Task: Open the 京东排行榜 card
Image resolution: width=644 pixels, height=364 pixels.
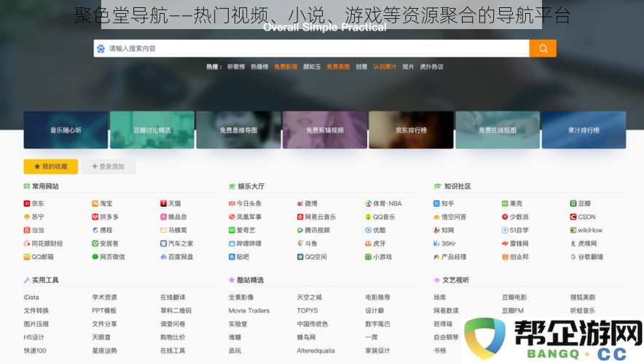Action: [x=411, y=130]
